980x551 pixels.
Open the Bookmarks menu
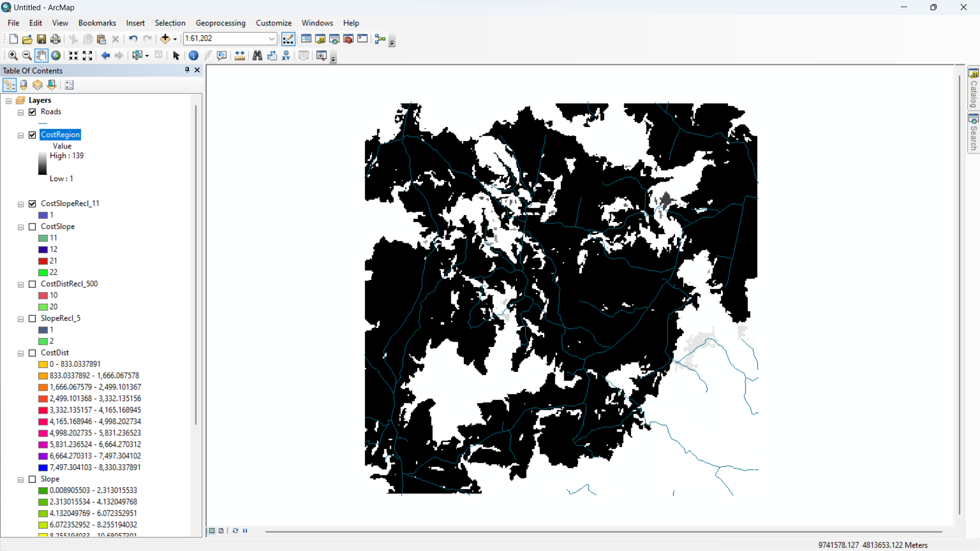tap(97, 23)
